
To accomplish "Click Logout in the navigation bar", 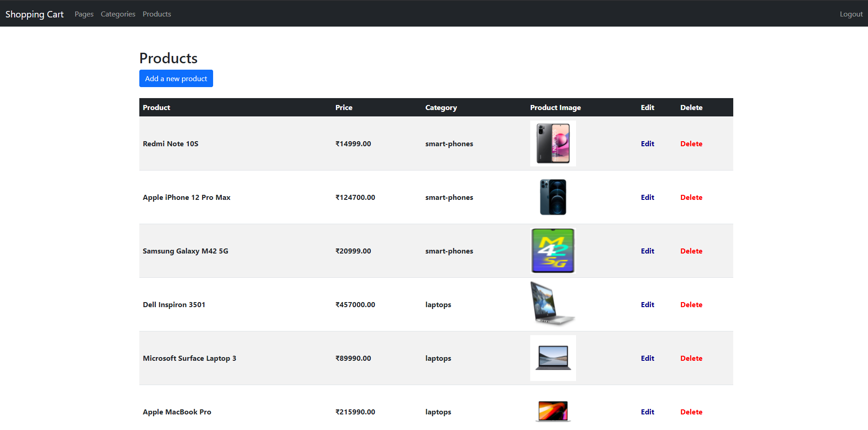I will pos(851,14).
